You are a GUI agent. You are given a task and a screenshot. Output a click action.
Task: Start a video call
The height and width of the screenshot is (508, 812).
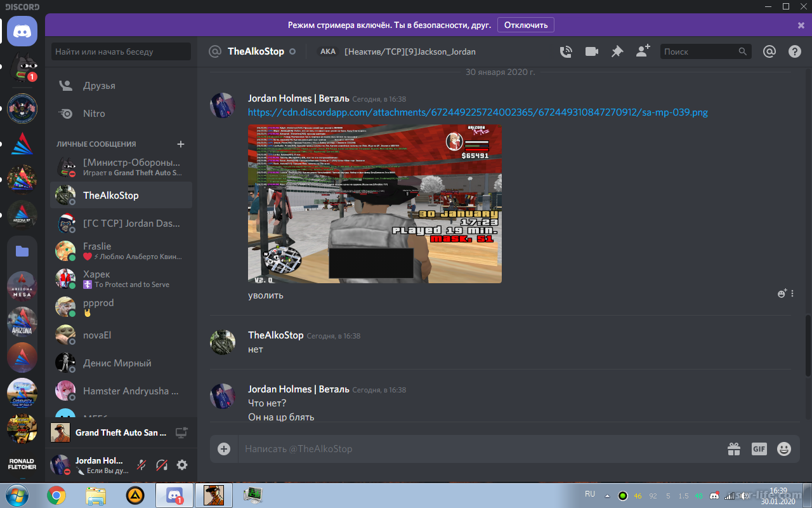coord(592,51)
